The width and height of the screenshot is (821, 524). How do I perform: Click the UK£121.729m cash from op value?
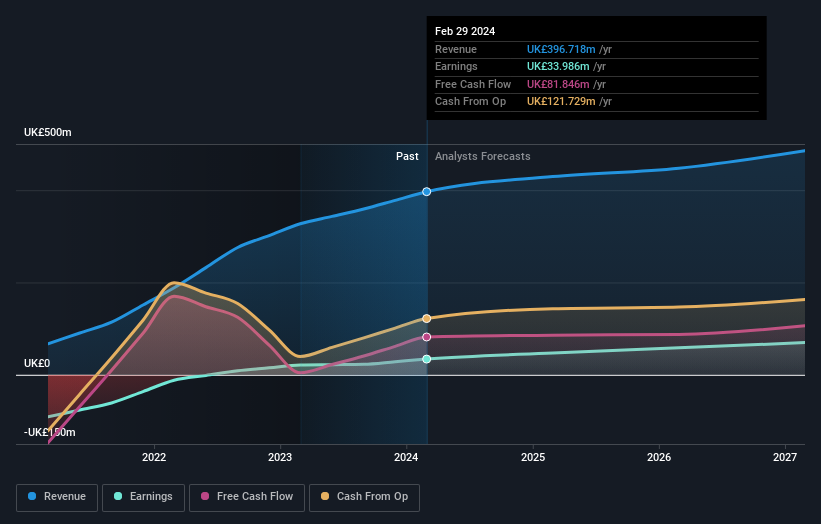[x=561, y=102]
